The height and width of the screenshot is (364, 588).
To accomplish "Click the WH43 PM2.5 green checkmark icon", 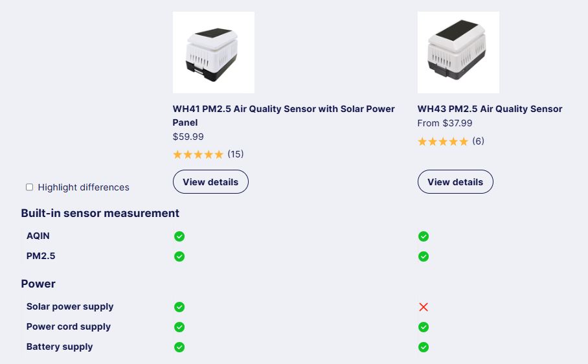I will 424,256.
